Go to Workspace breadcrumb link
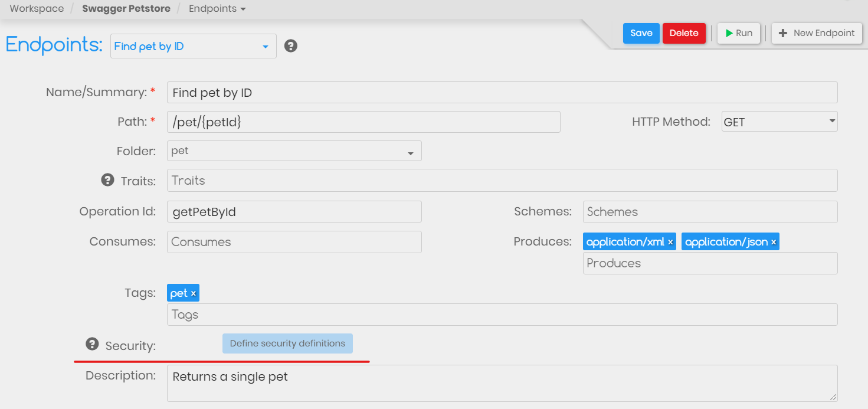The image size is (868, 409). click(x=37, y=9)
